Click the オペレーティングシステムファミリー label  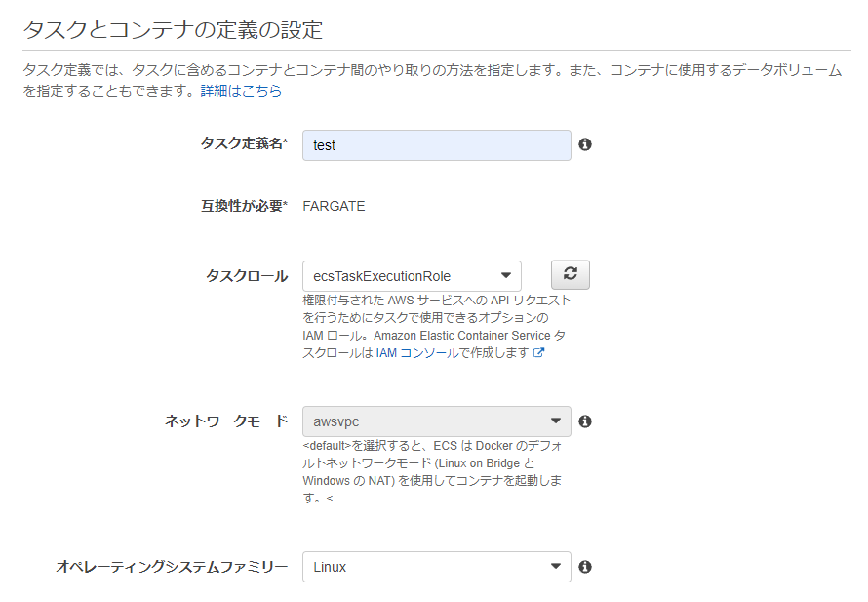pyautogui.click(x=172, y=567)
